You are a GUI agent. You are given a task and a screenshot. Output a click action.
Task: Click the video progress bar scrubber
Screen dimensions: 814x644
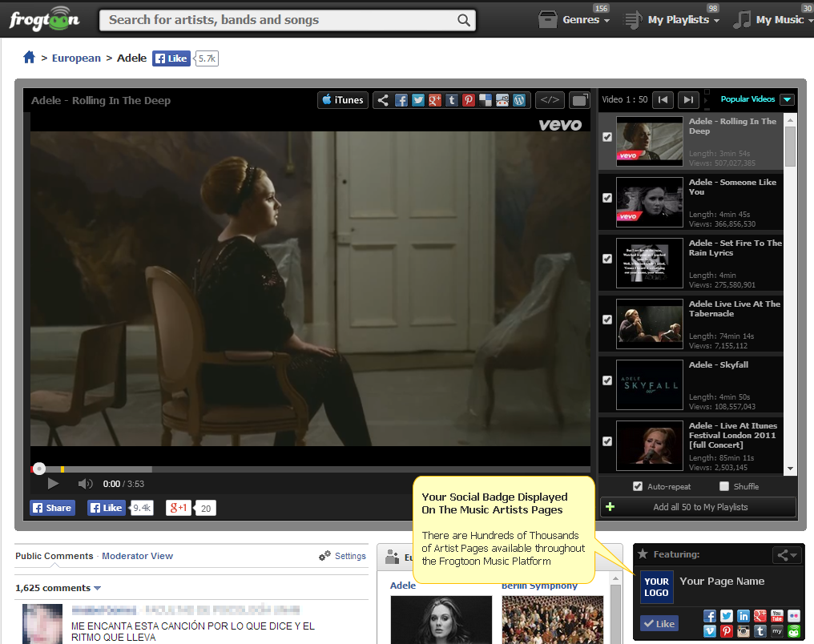point(39,469)
